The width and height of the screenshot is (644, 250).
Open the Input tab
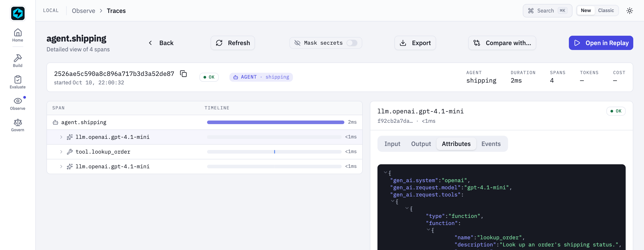(x=392, y=144)
